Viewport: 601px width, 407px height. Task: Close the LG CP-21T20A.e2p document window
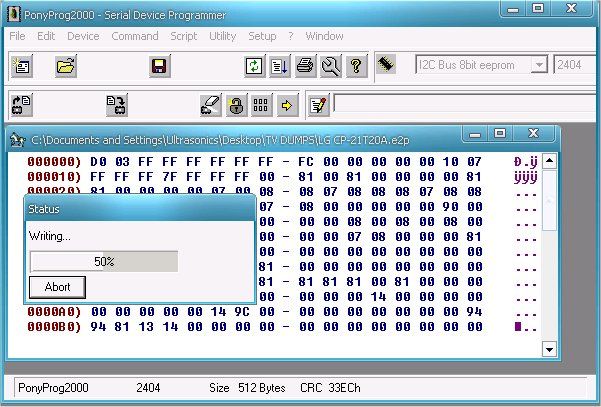[x=533, y=134]
